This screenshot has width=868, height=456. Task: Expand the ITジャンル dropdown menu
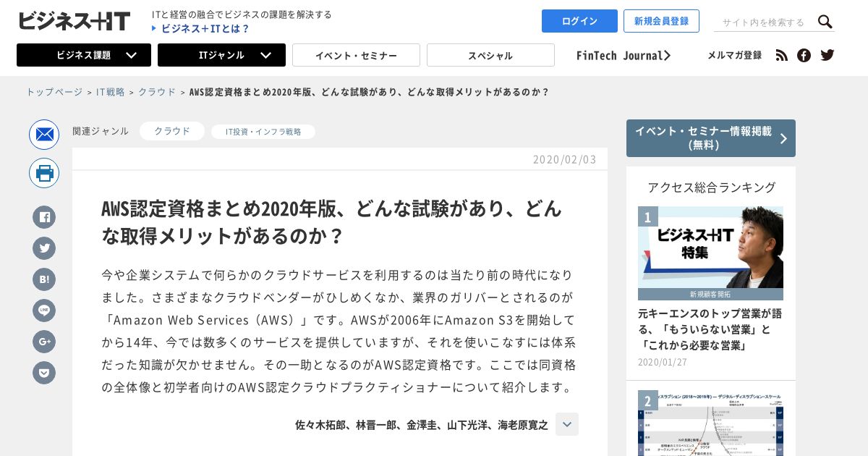pyautogui.click(x=221, y=55)
